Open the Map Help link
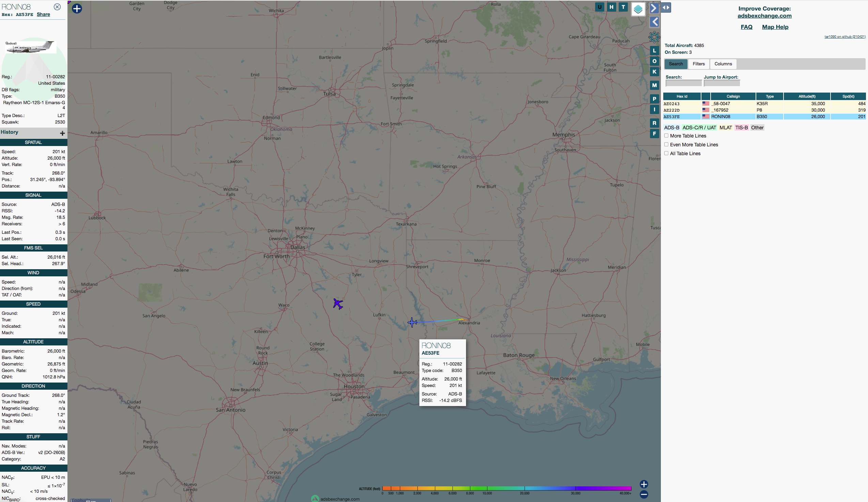868x502 pixels. [x=775, y=27]
